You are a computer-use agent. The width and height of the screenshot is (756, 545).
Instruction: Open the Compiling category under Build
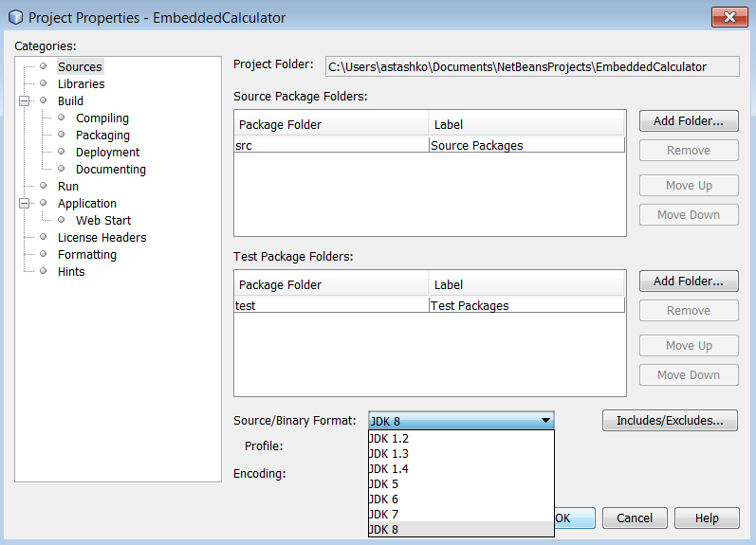[102, 118]
